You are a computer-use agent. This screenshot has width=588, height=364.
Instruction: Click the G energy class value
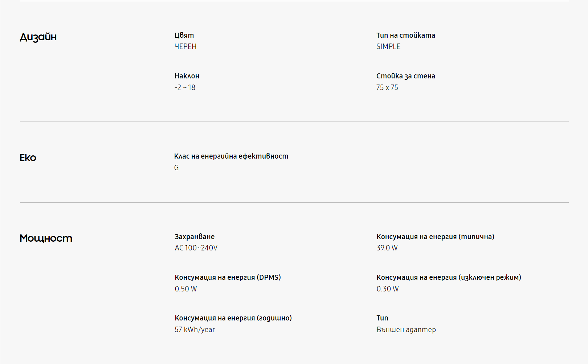pyautogui.click(x=176, y=168)
